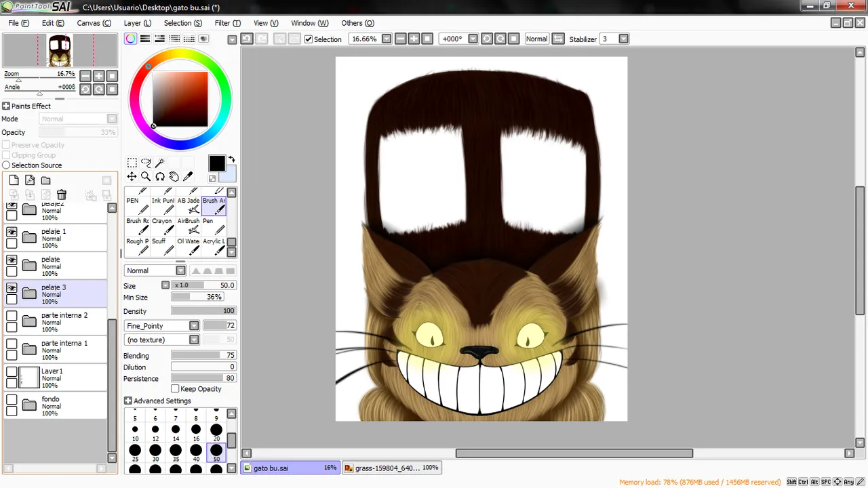Hide the pelaje 1 layer folder
This screenshot has height=488, width=868.
[12, 232]
